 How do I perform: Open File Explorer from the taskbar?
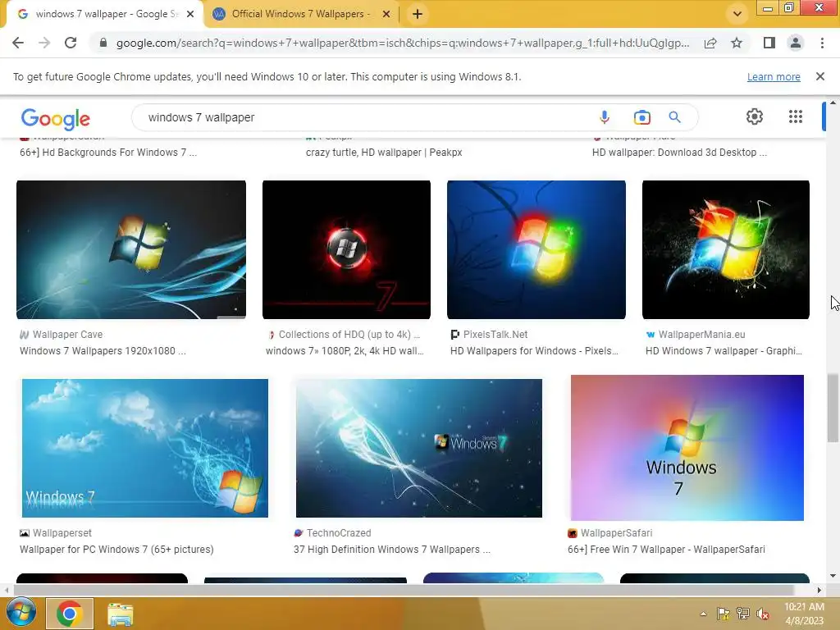(x=120, y=614)
